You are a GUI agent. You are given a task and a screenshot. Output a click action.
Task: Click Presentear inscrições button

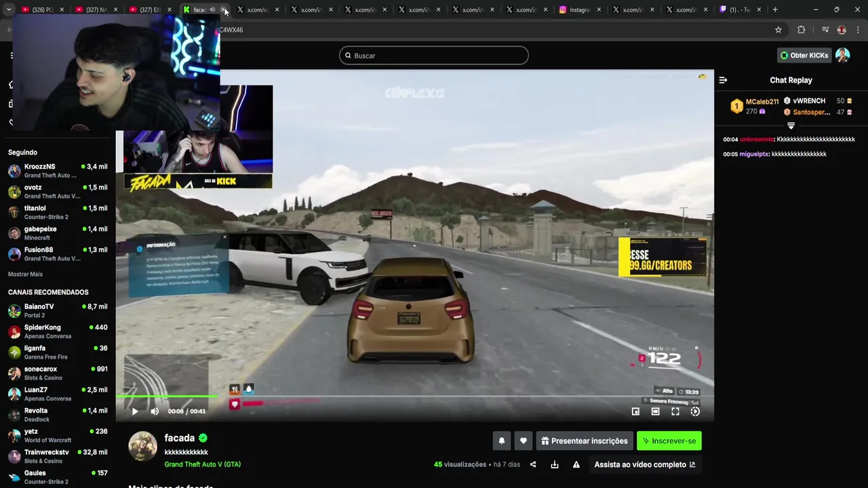pos(585,441)
